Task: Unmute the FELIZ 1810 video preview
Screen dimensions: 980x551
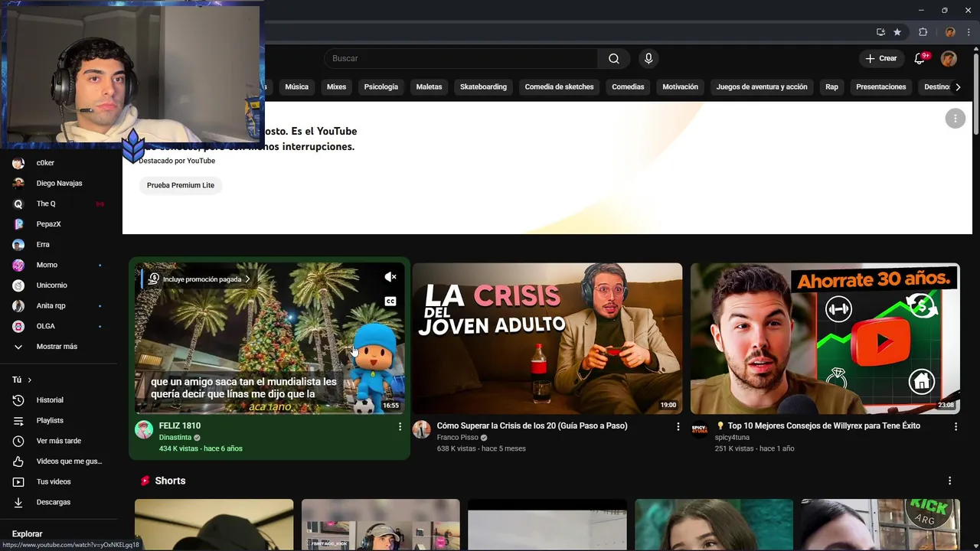Action: coord(390,277)
